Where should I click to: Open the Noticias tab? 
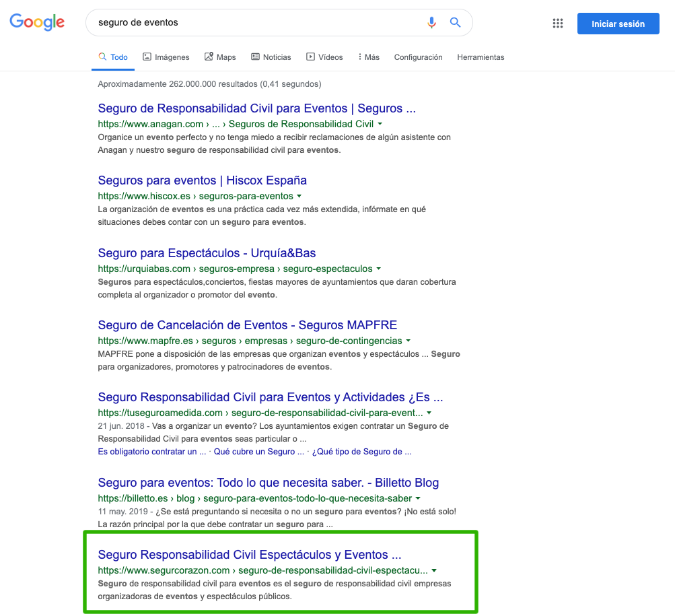[x=271, y=57]
